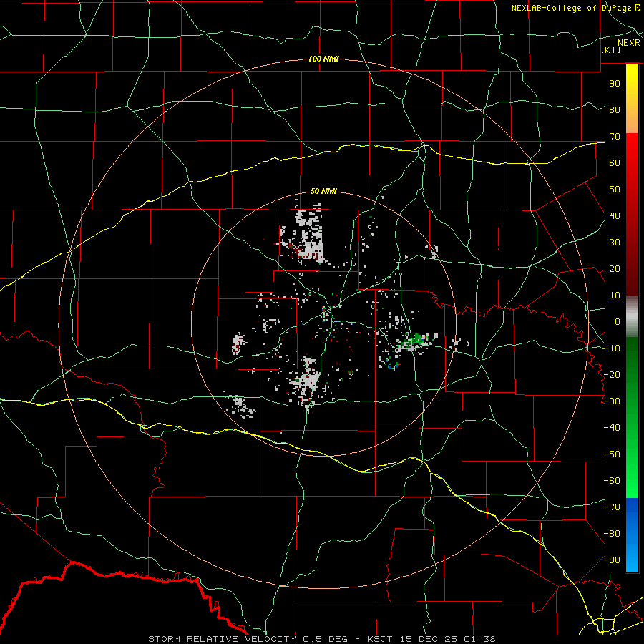Click the -20 value on the velocity scale
The image size is (644, 644).
(x=612, y=374)
